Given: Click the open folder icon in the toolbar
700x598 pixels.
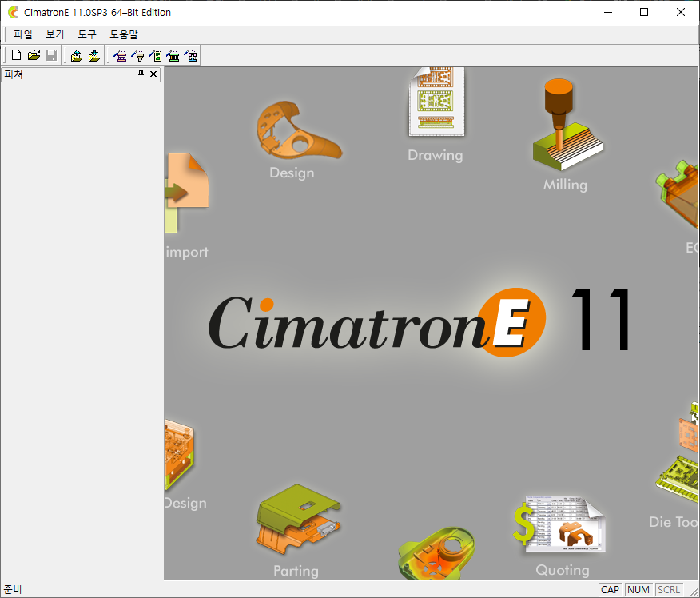Looking at the screenshot, I should (34, 55).
